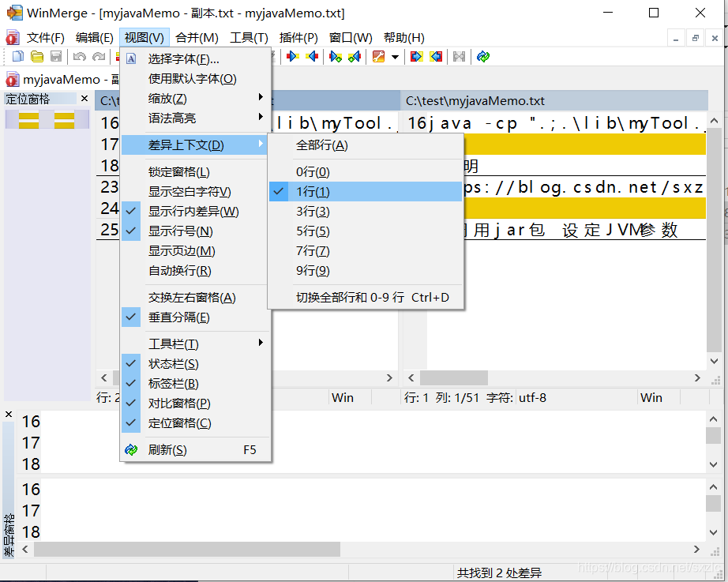
Task: Toggle 对比窗格(P) visibility
Action: [x=194, y=404]
